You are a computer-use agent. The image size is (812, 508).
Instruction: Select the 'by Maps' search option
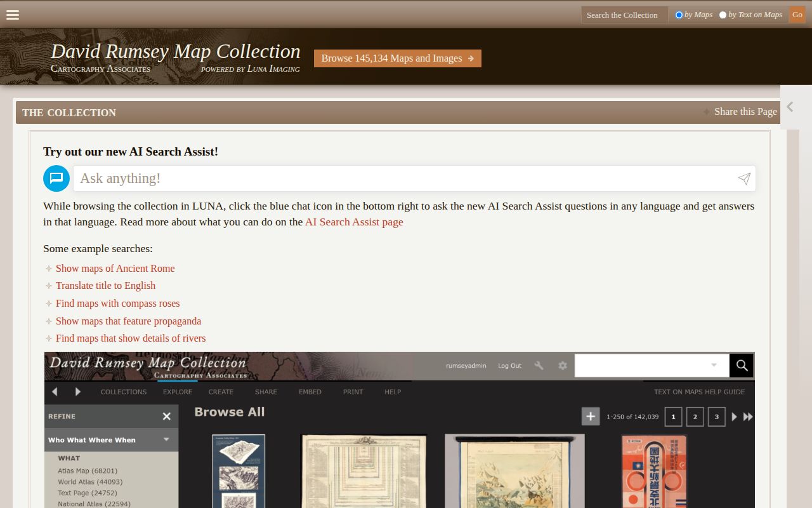pos(679,15)
